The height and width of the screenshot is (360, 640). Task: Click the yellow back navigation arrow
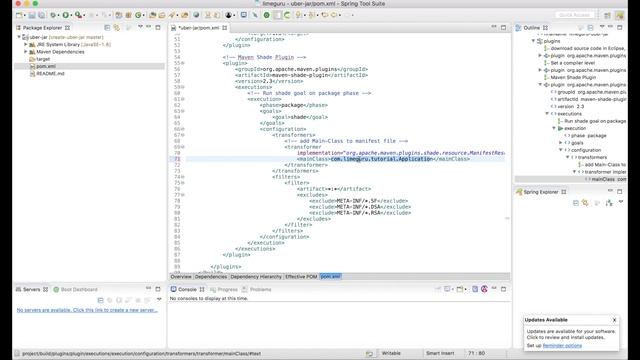(324, 15)
